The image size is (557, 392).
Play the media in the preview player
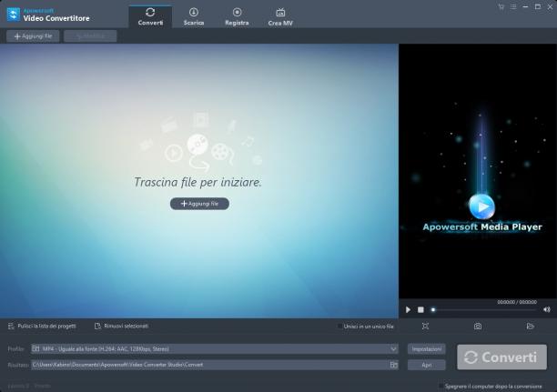[x=408, y=310]
